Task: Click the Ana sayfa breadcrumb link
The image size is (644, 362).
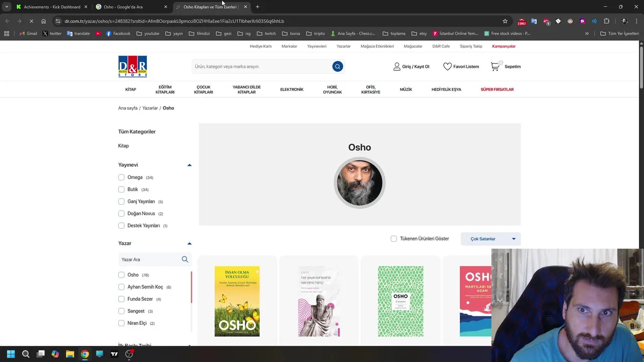Action: [x=128, y=108]
